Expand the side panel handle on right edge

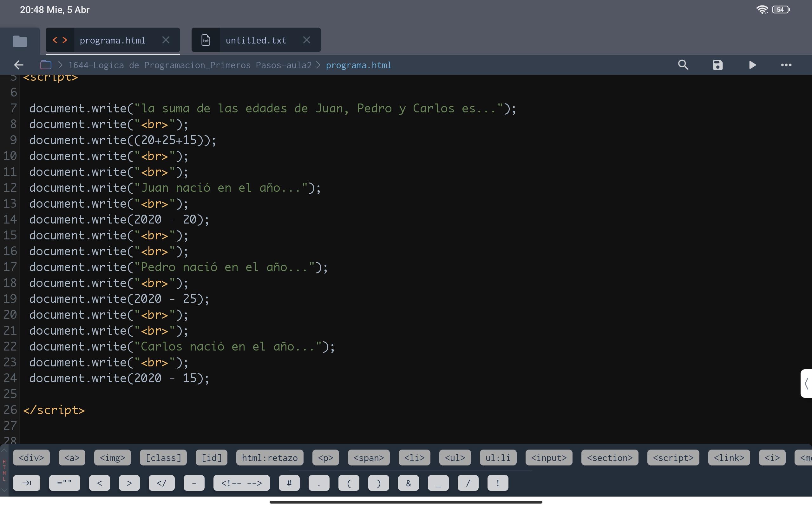pos(806,383)
